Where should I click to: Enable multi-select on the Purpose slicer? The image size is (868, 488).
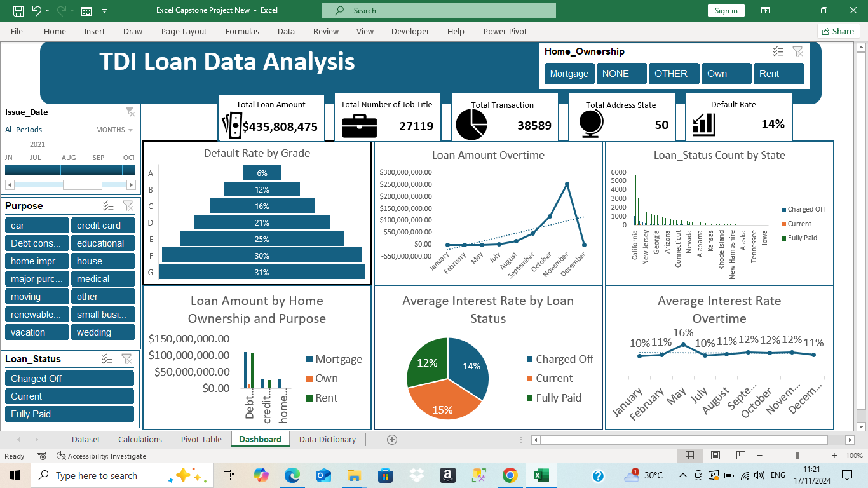point(107,205)
